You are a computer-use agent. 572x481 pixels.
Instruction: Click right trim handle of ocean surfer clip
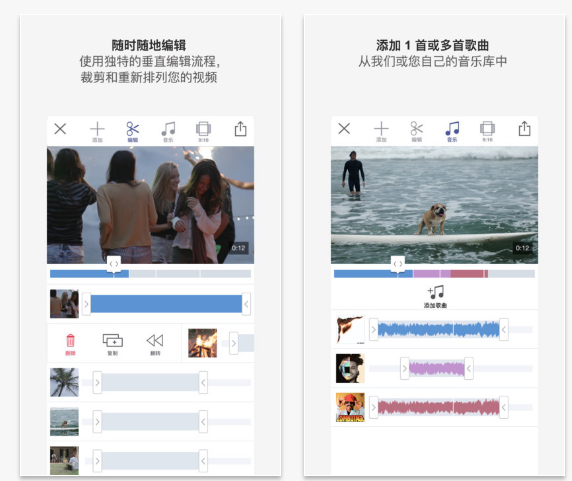(203, 422)
